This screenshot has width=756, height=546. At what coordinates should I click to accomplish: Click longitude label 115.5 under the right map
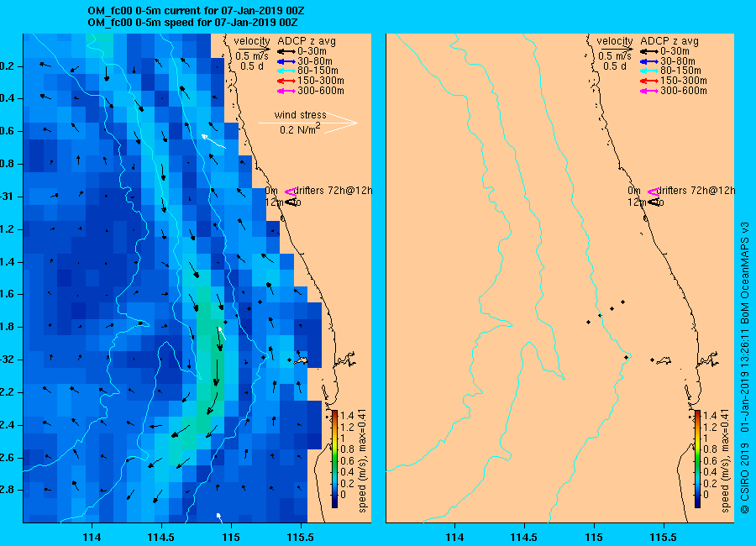(x=664, y=537)
